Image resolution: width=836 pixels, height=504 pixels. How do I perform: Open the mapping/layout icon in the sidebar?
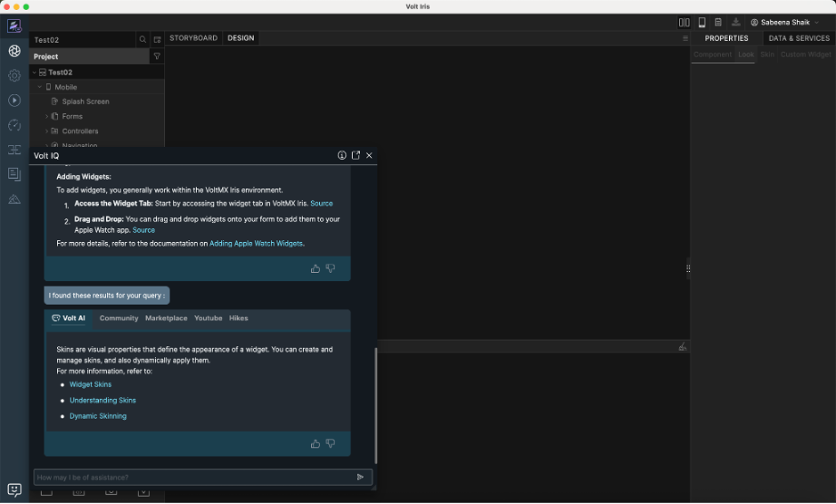(15, 150)
